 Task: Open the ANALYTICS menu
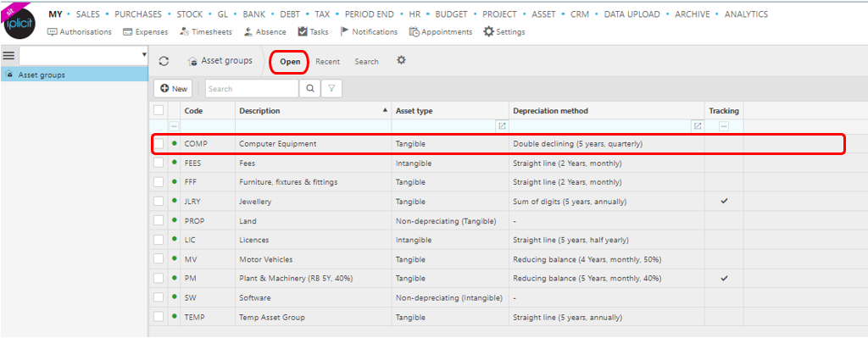pos(746,14)
